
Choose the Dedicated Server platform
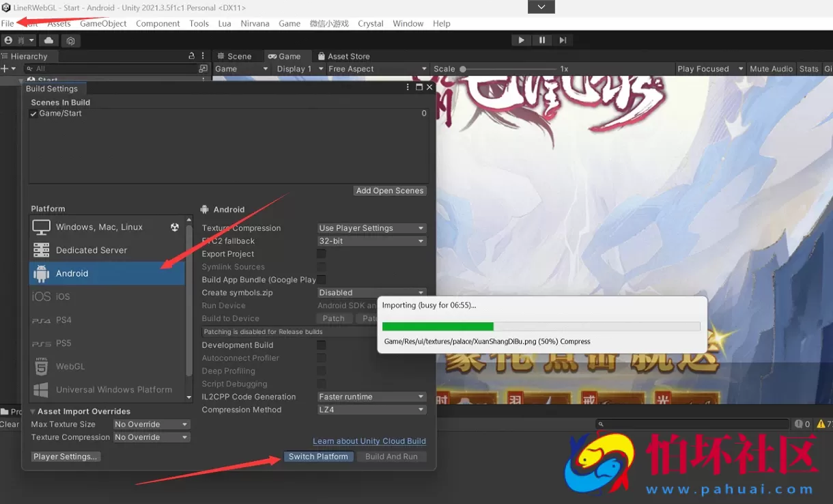[91, 250]
